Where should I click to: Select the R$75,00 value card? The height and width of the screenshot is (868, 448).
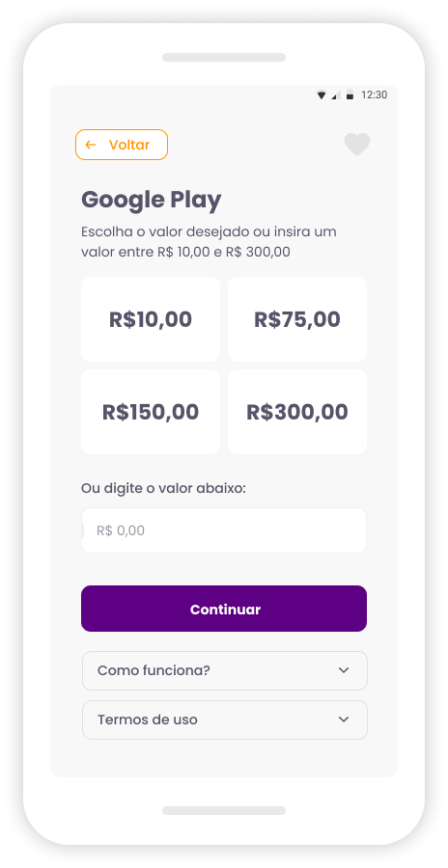[x=297, y=319]
